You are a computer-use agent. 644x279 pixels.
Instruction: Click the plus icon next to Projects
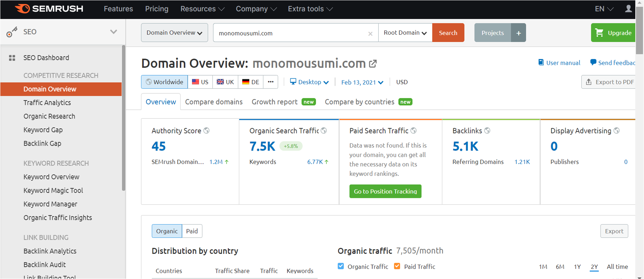click(x=518, y=33)
